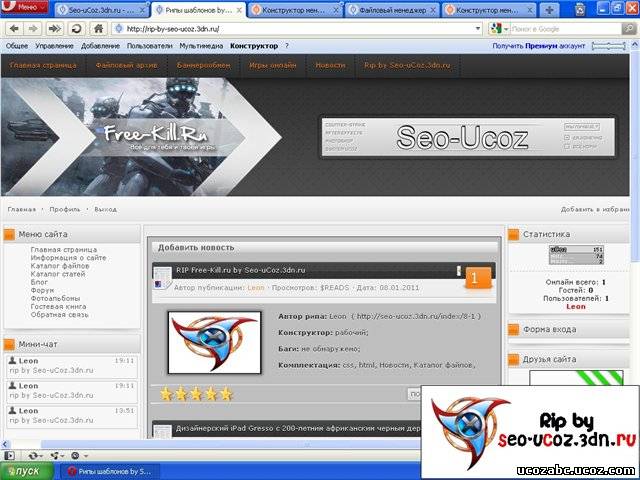Open a new tab with the plus button
640x480 pixels.
point(549,10)
